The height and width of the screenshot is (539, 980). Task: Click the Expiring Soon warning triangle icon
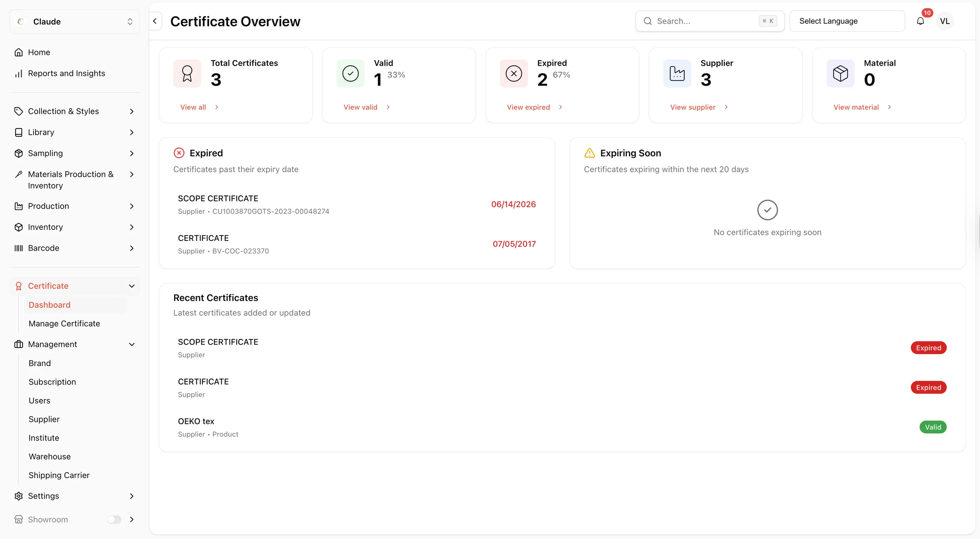click(x=590, y=153)
